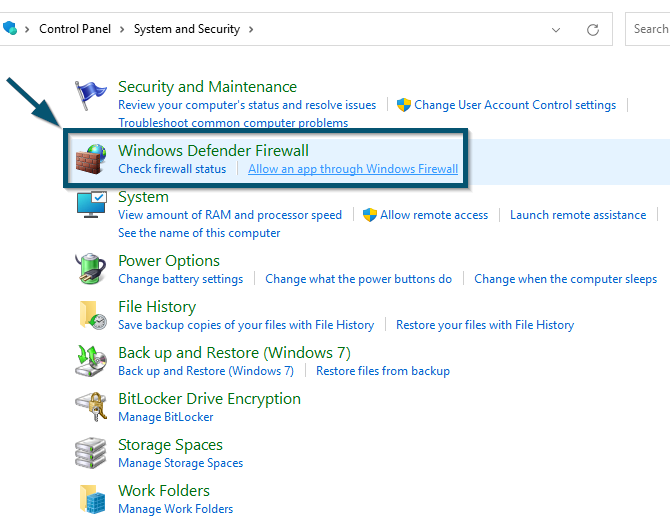The height and width of the screenshot is (528, 670).
Task: Open Restore your files with File History
Action: 485,325
